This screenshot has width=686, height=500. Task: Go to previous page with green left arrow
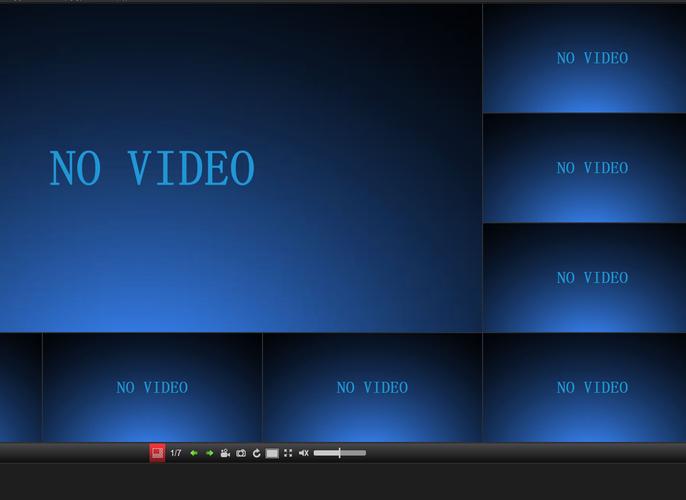point(194,453)
